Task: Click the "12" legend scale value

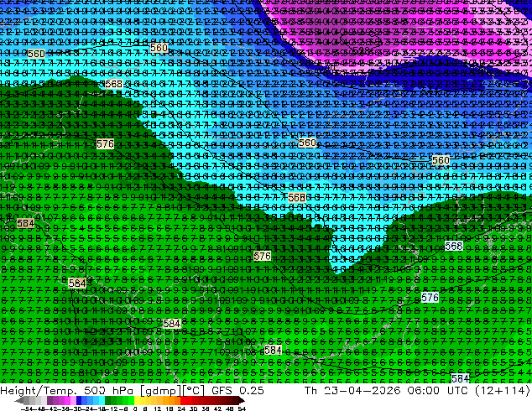Action: [x=158, y=408]
